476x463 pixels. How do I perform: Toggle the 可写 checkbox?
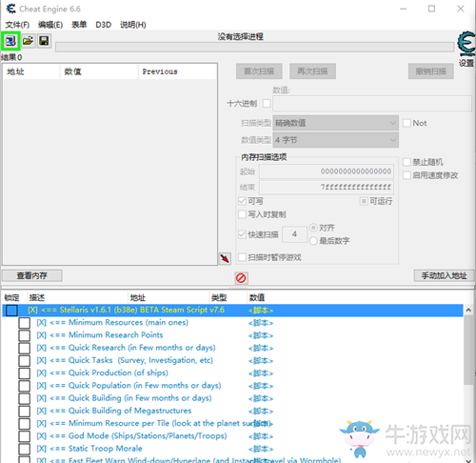(242, 201)
